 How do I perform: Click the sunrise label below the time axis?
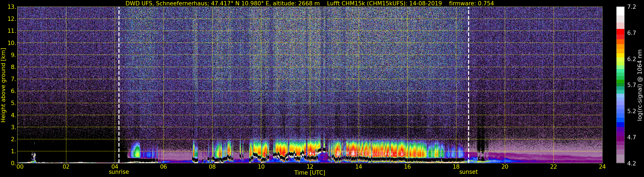(119, 172)
